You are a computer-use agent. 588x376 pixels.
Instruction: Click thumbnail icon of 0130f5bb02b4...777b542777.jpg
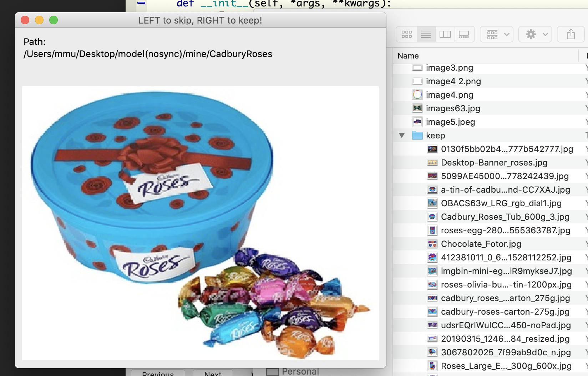click(x=432, y=149)
